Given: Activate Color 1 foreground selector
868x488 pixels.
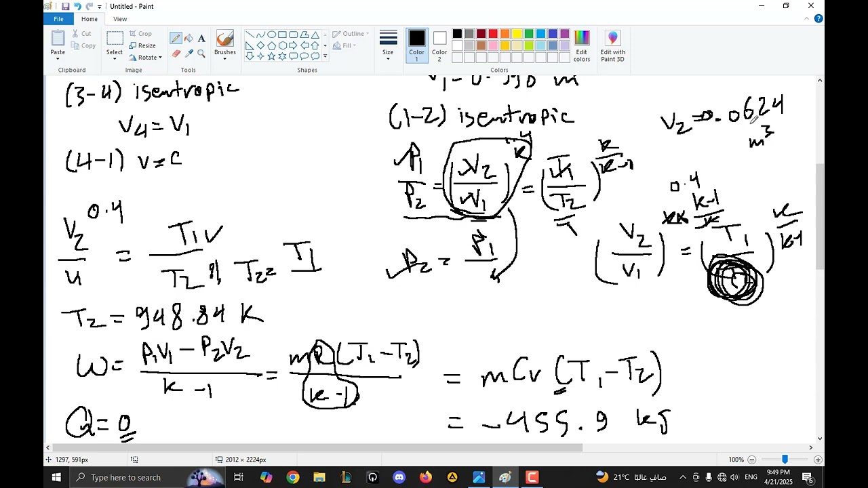Looking at the screenshot, I should [416, 46].
